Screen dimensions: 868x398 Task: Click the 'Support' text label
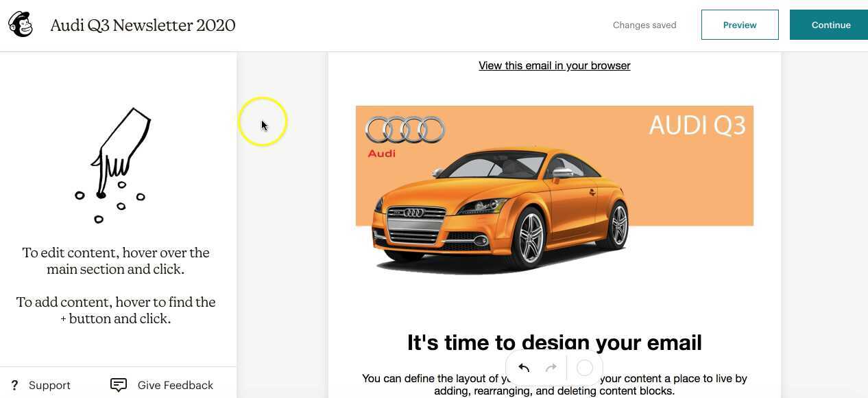pyautogui.click(x=49, y=385)
